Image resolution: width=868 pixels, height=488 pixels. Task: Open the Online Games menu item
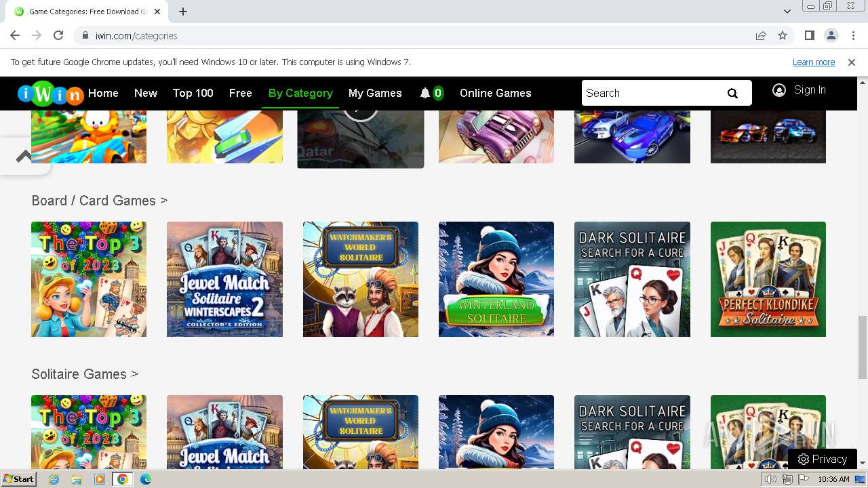[496, 94]
